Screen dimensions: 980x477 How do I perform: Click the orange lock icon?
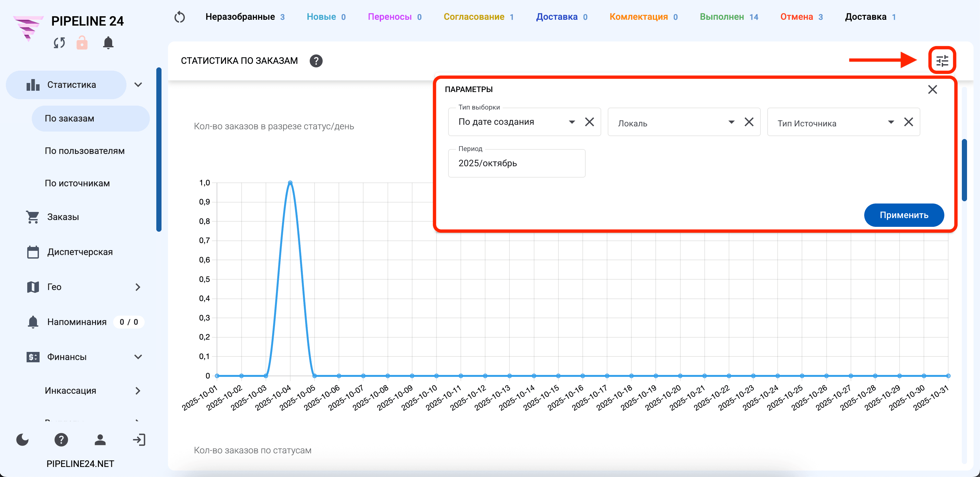(x=82, y=42)
